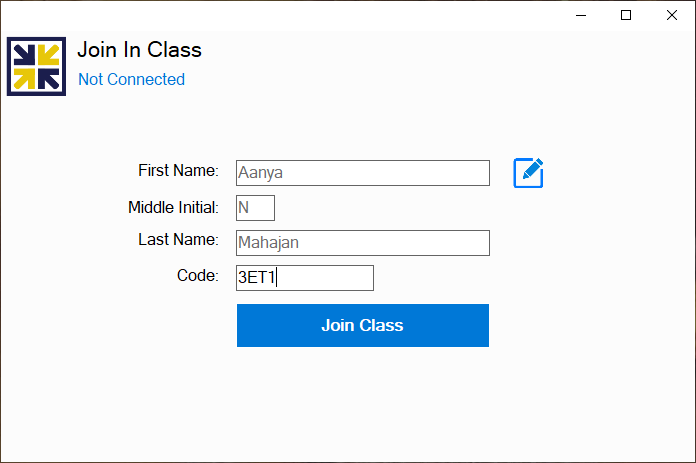Click the Join In Class app logo
The width and height of the screenshot is (696, 463).
36,66
